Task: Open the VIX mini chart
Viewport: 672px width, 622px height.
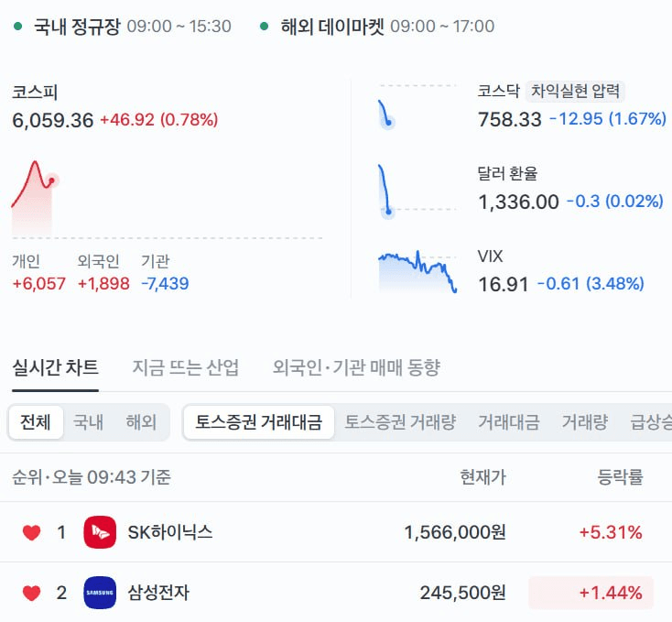Action: (x=417, y=272)
